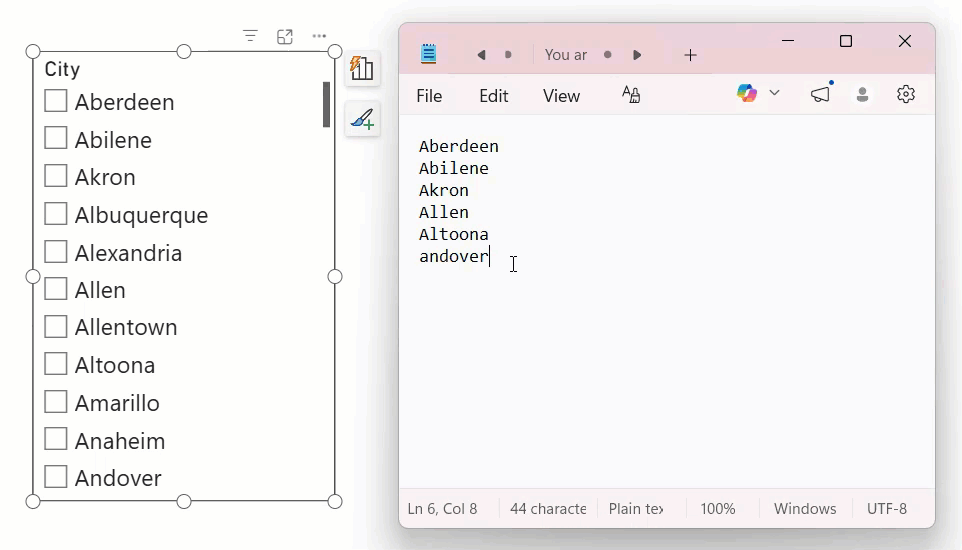This screenshot has height=550, width=962.
Task: Open More options ellipsis on City slicer
Action: pos(319,36)
